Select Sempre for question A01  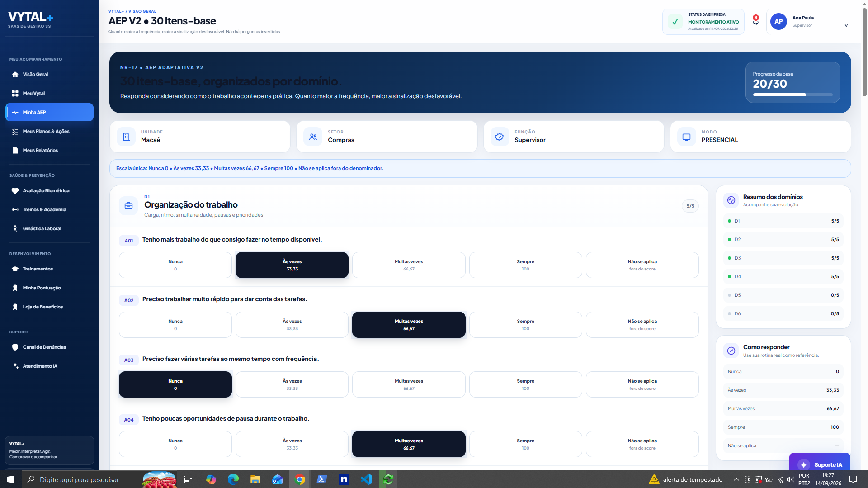525,265
